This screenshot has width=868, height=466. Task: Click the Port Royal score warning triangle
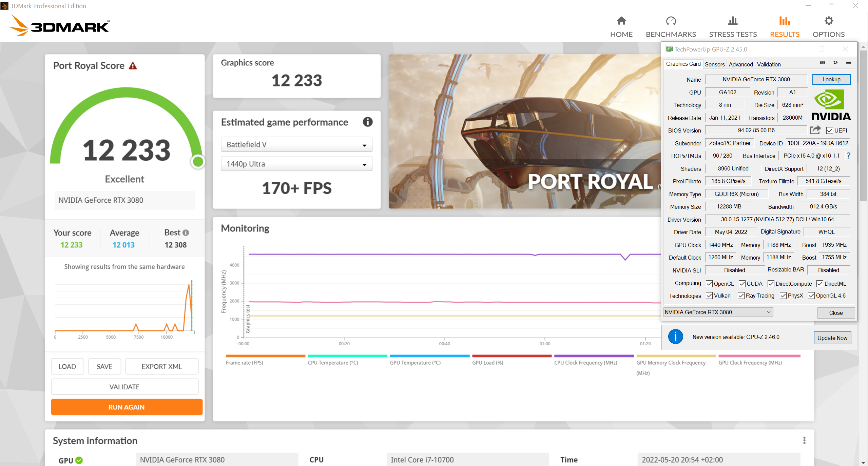(133, 66)
